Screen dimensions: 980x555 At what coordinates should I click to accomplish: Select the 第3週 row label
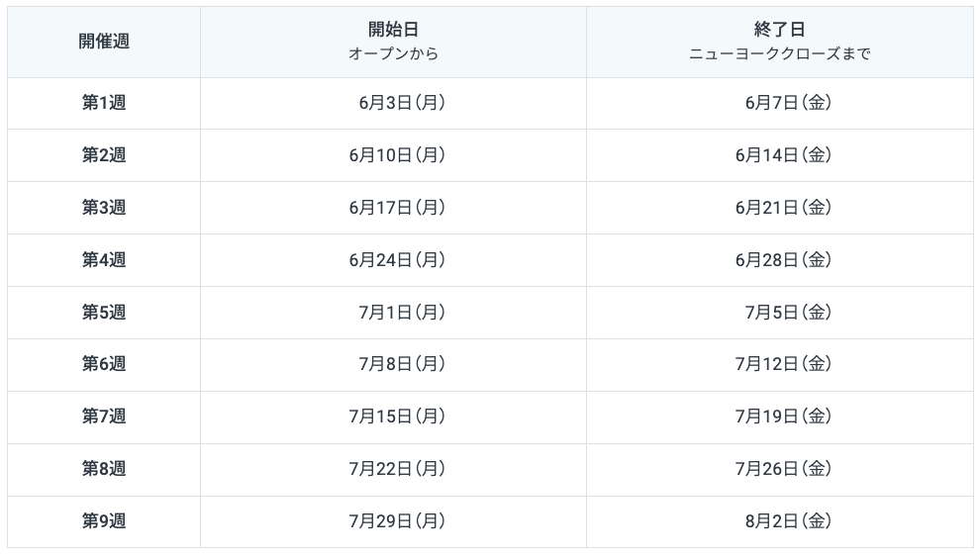104,208
